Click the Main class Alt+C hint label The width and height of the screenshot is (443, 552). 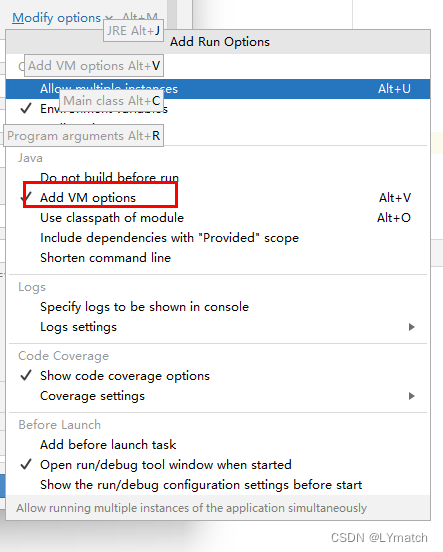(112, 101)
